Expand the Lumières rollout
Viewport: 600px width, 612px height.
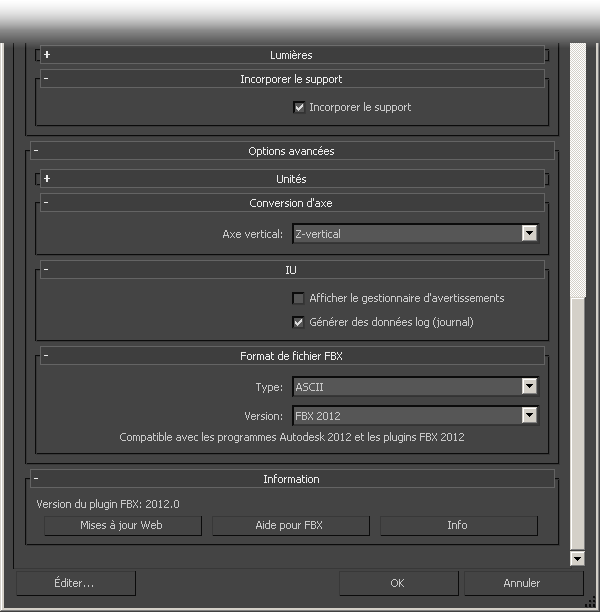click(292, 55)
